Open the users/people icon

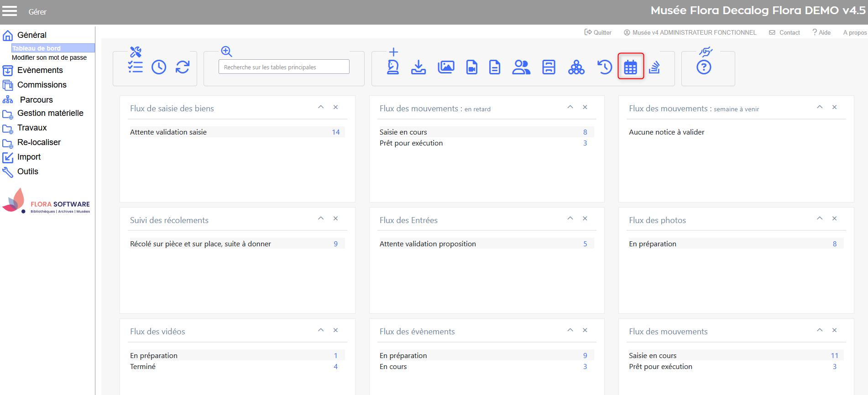coord(521,67)
